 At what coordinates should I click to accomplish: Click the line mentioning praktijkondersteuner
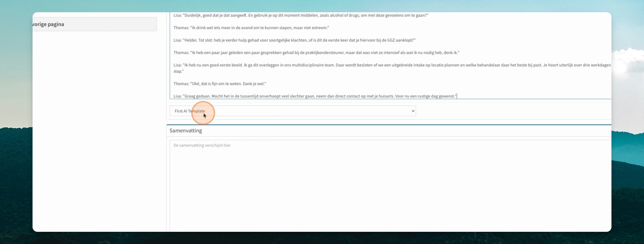[x=316, y=53]
